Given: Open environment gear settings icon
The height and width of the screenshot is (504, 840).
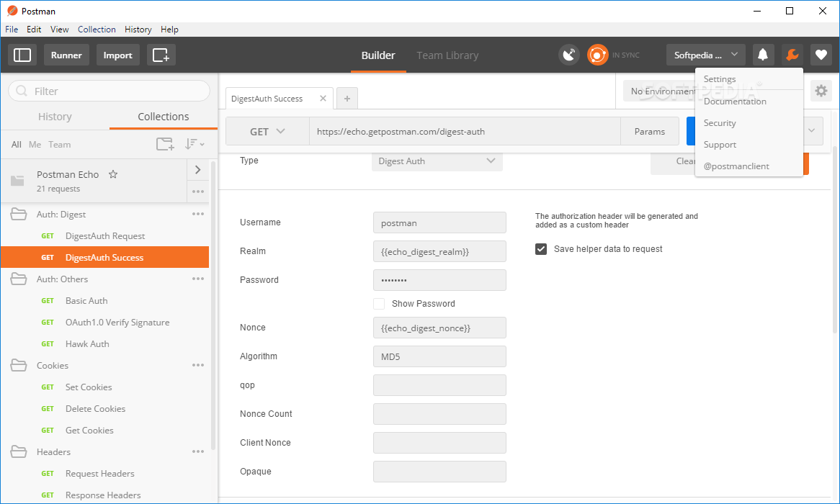Looking at the screenshot, I should pos(821,91).
